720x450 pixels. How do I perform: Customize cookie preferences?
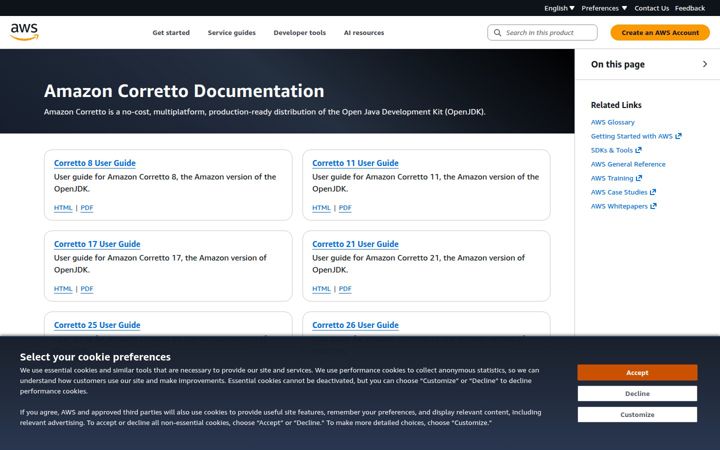pos(637,415)
